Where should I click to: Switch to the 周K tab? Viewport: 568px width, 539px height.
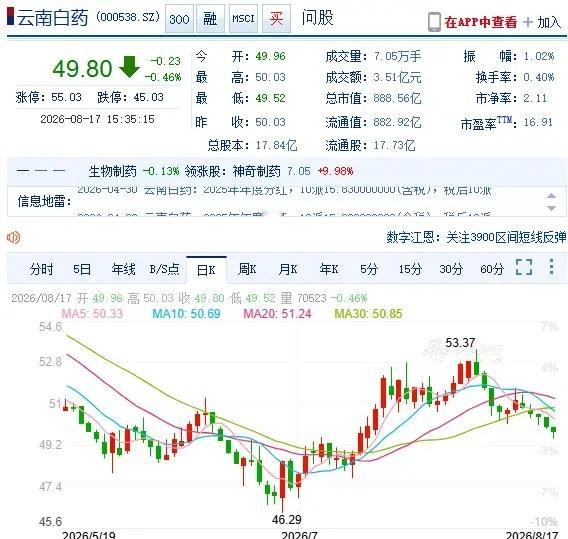pyautogui.click(x=247, y=270)
